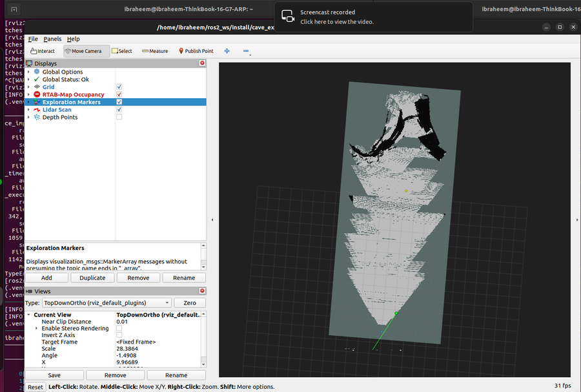Activate the Move Camera tool
581x392 pixels.
click(87, 51)
